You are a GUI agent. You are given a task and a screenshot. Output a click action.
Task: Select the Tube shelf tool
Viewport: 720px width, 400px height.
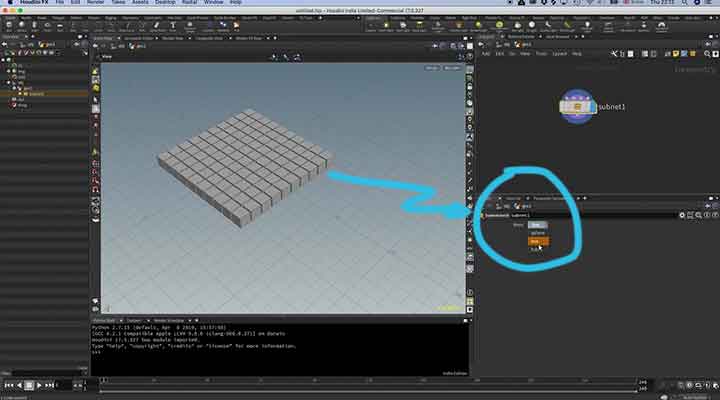(34, 27)
